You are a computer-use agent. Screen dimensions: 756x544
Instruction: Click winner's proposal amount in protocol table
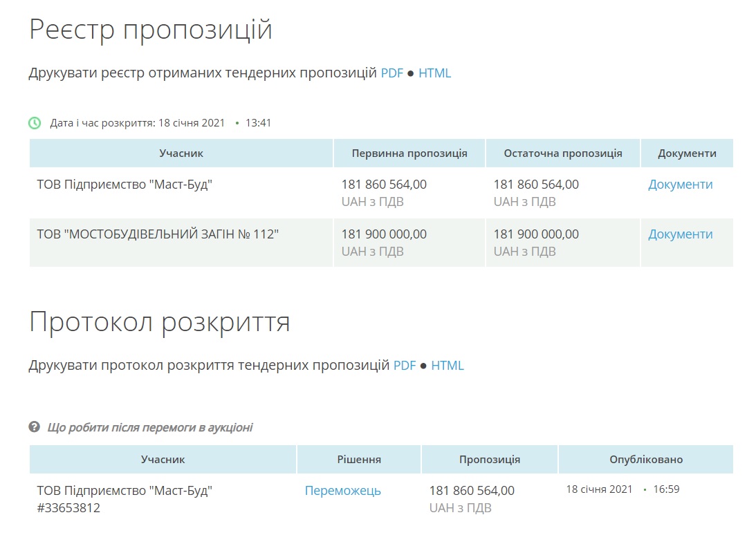[472, 491]
